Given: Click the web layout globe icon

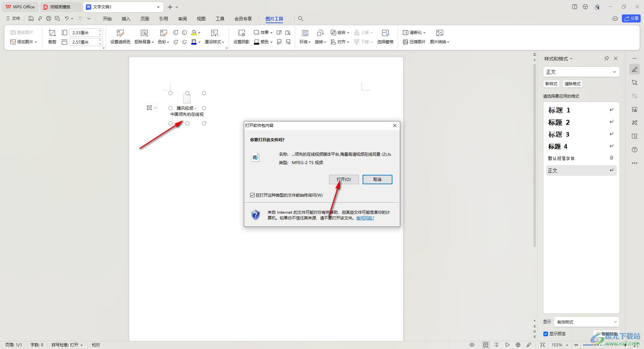Looking at the screenshot, I should pyautogui.click(x=518, y=345).
